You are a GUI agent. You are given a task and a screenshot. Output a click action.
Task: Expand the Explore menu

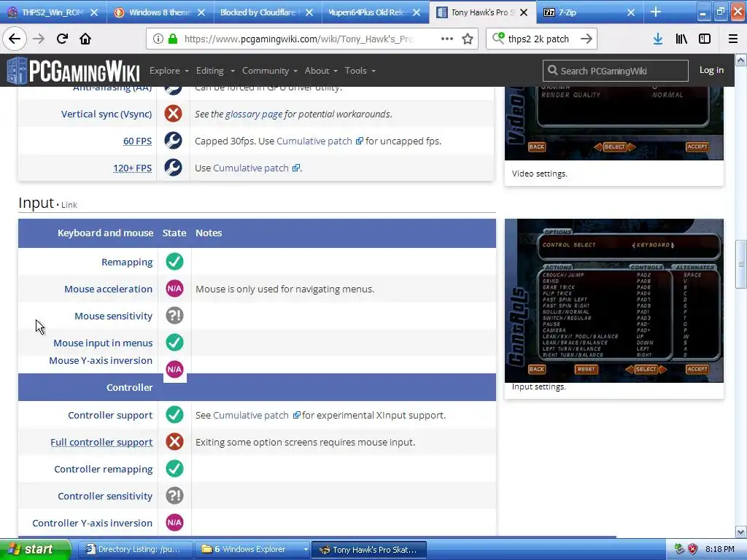[169, 71]
